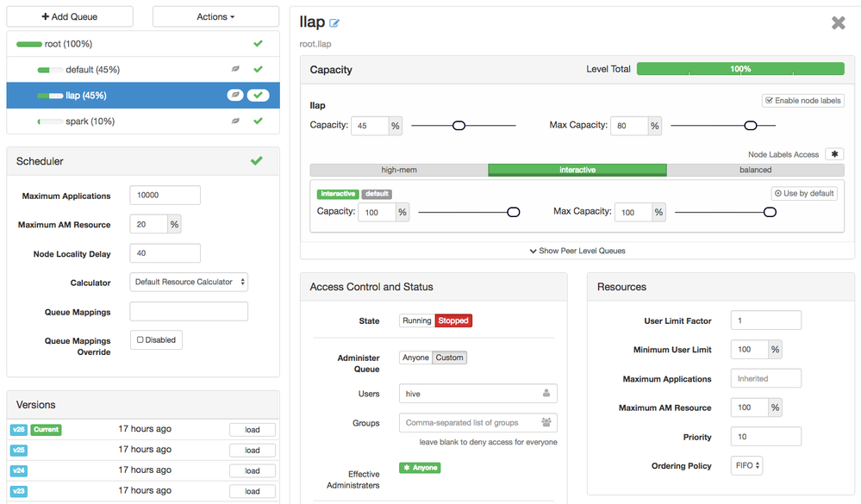Screen dimensions: 861x504
Task: Click the green checkmark on spark queue row
Action: (x=258, y=121)
